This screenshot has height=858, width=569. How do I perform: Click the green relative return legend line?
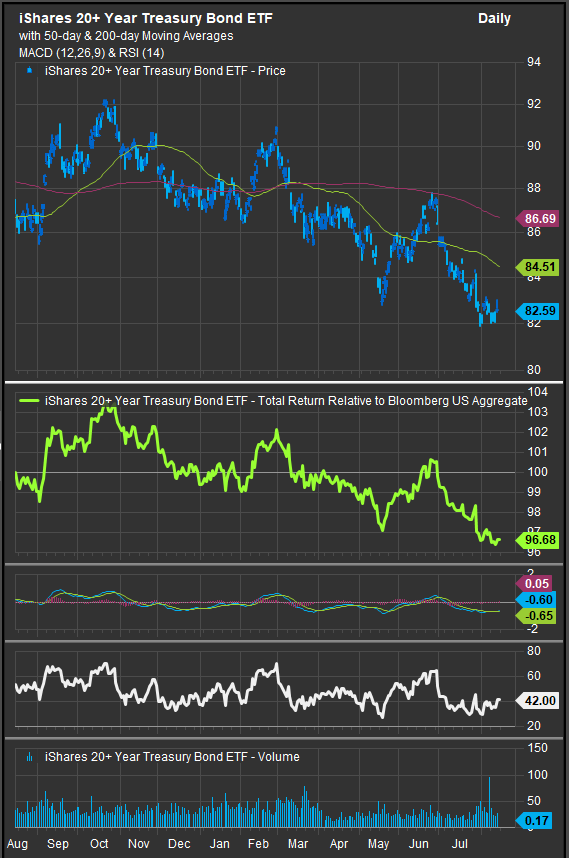pyautogui.click(x=29, y=401)
